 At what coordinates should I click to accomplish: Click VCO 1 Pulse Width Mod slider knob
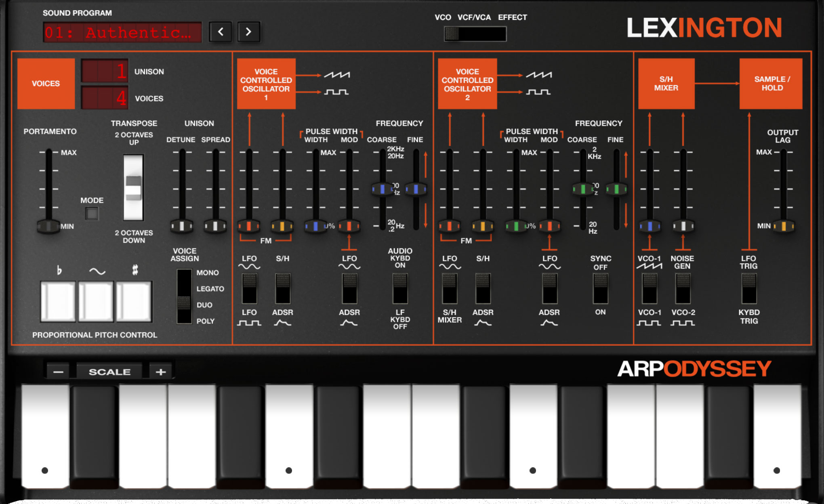(349, 226)
